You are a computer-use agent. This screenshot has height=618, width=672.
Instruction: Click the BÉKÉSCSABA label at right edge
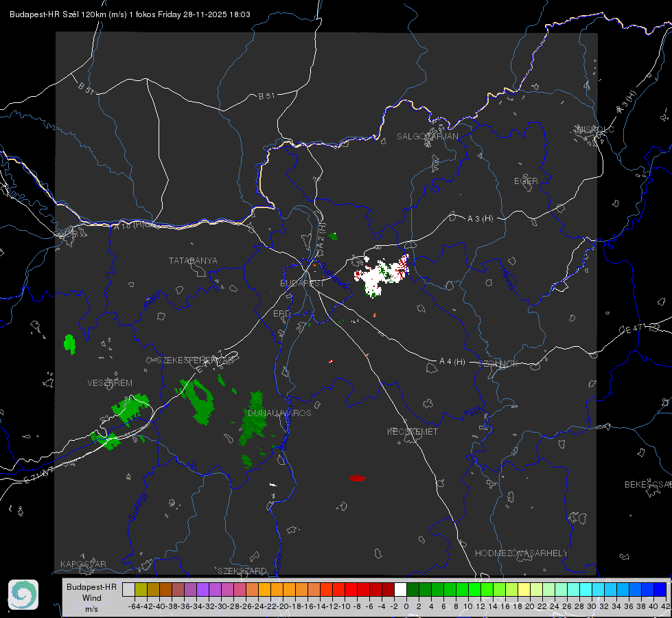coord(648,485)
